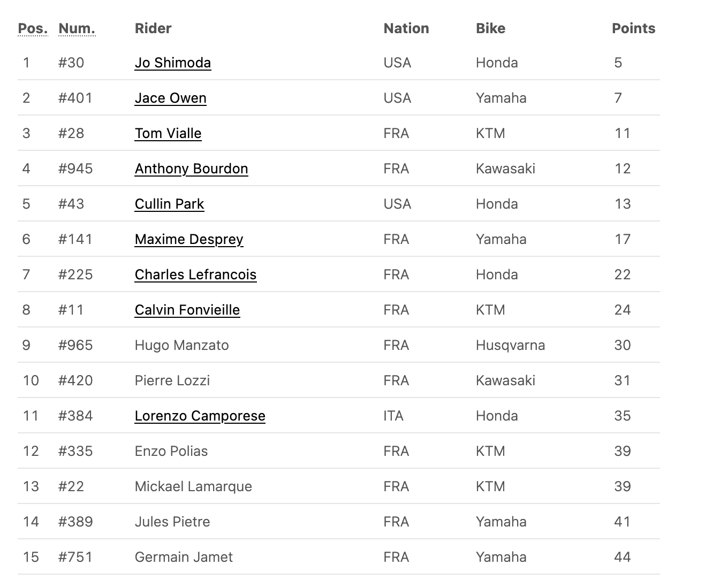Click Tom Vialle rider link
Image resolution: width=728 pixels, height=580 pixels.
pos(168,133)
